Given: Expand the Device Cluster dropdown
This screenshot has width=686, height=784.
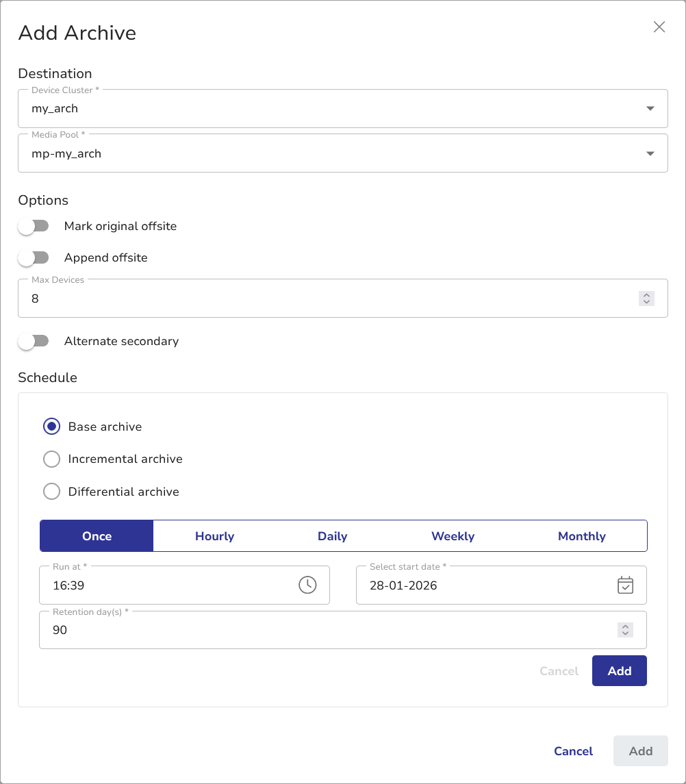Looking at the screenshot, I should tap(650, 109).
